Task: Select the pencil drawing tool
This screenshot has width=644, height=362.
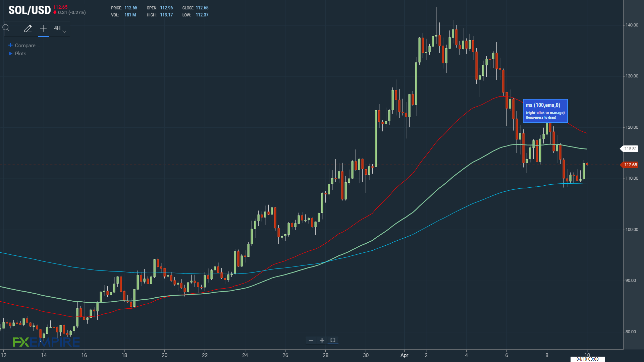Action: pos(28,28)
